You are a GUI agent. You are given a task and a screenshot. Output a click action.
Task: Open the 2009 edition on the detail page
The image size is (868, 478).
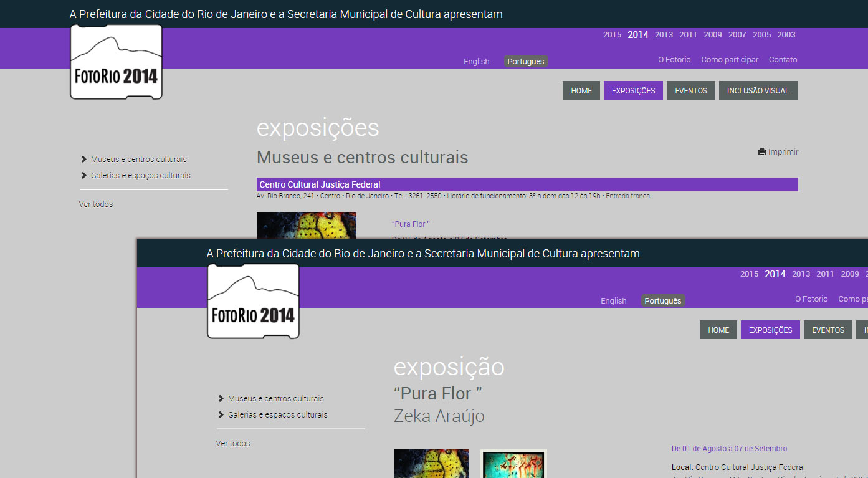850,274
